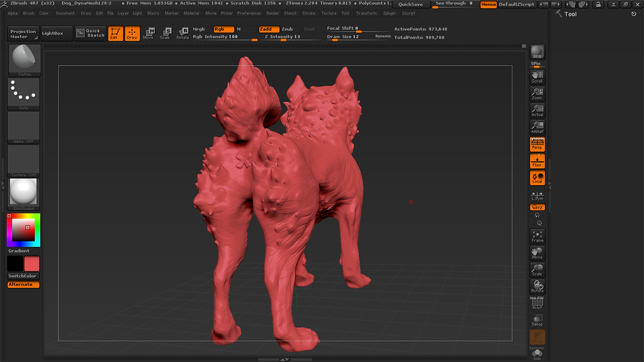Click the BPR render icon
This screenshot has height=362, width=644.
[538, 52]
